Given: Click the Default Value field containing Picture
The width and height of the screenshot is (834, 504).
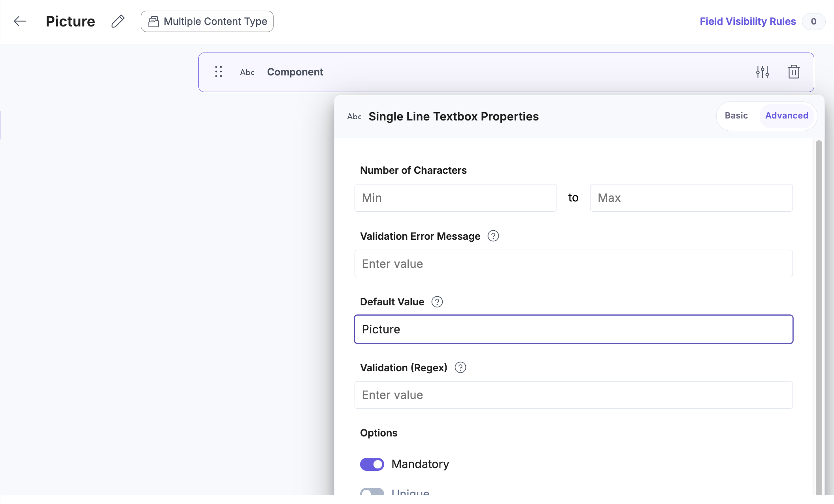Looking at the screenshot, I should 574,329.
